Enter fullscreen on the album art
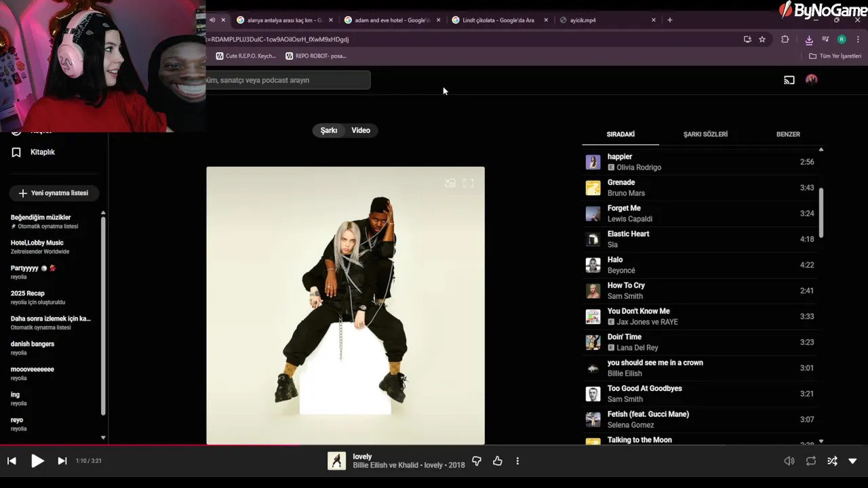Viewport: 868px width, 488px height. pyautogui.click(x=468, y=183)
